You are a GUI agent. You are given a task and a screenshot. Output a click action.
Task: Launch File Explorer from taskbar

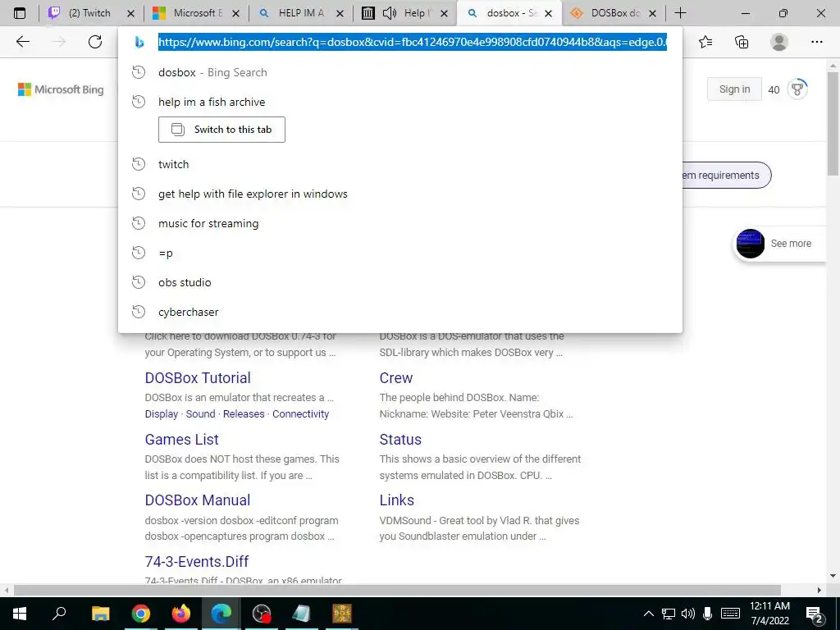coord(100,613)
